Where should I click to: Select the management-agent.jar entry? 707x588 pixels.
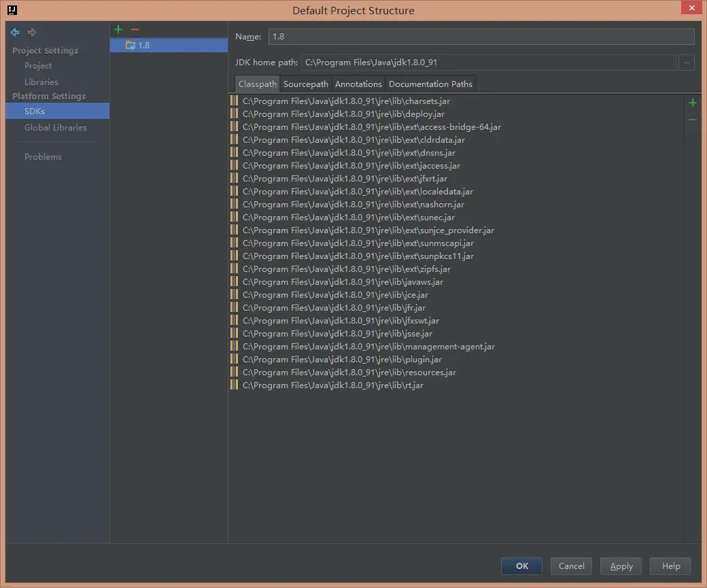coord(368,346)
